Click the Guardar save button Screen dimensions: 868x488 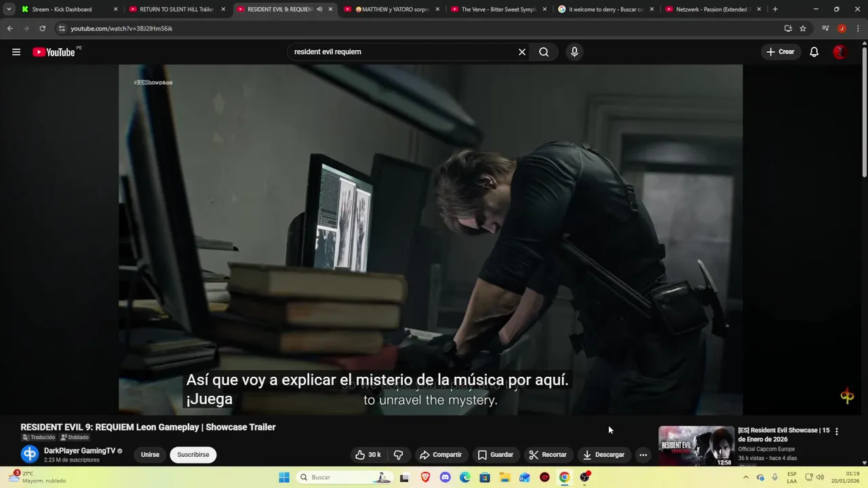click(x=496, y=455)
